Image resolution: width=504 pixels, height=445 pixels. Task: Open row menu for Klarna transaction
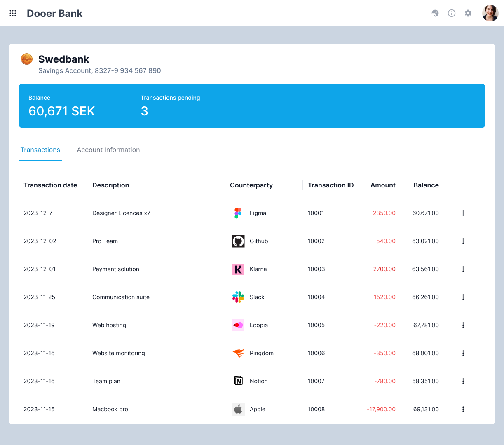tap(463, 269)
